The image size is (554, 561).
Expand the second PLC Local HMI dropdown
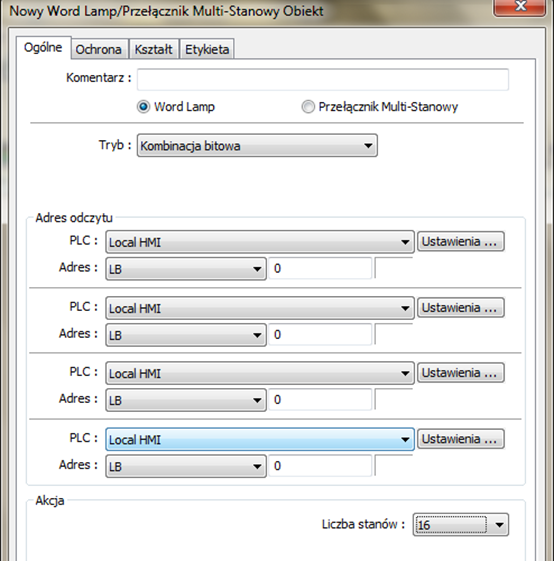260,308
